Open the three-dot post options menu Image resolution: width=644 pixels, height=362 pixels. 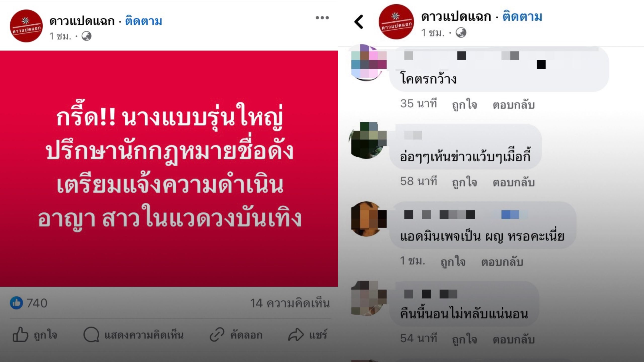click(x=322, y=18)
